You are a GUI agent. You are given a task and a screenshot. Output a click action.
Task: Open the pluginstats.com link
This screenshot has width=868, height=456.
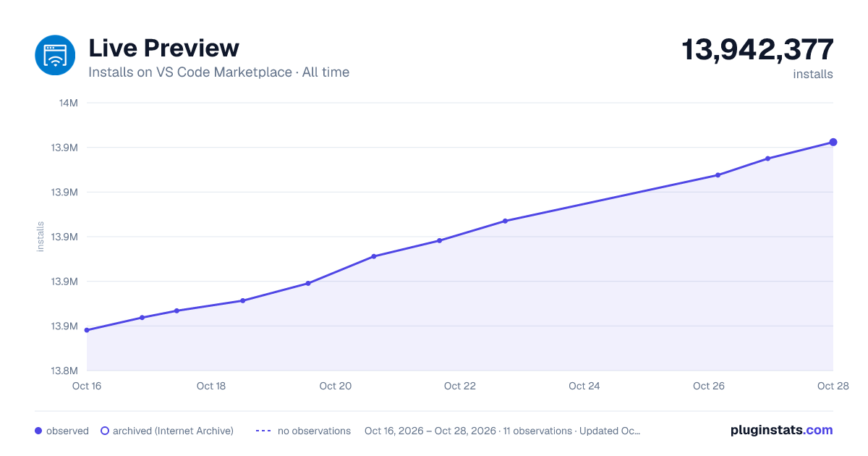pyautogui.click(x=782, y=430)
